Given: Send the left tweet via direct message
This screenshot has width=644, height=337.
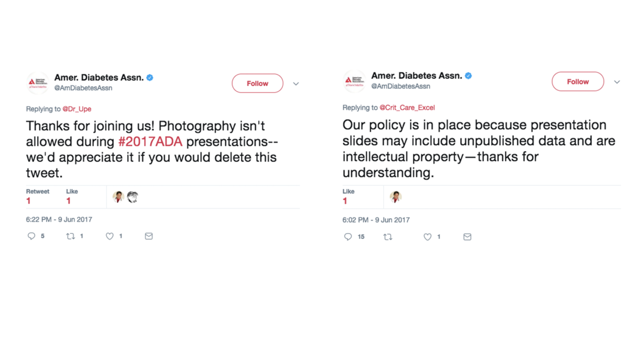Looking at the screenshot, I should (149, 236).
